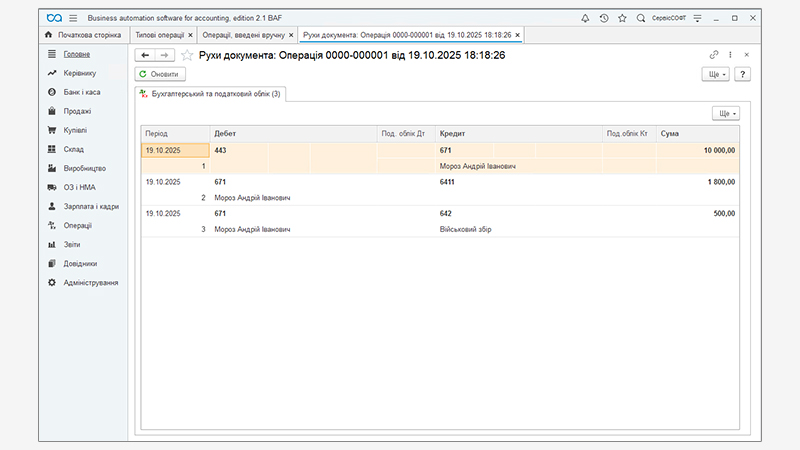Sort by the Сума column header
The height and width of the screenshot is (450, 800).
698,133
